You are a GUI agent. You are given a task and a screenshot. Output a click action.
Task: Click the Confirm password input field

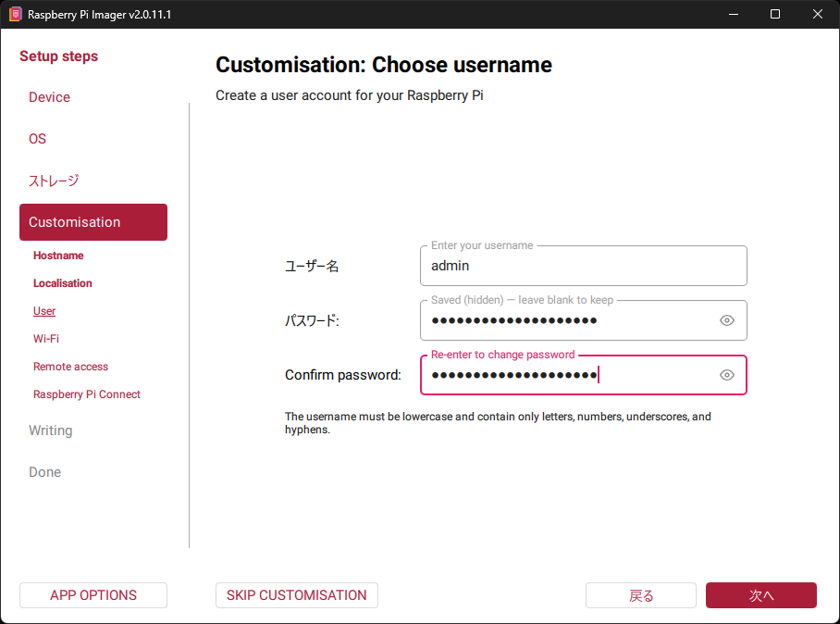click(584, 375)
